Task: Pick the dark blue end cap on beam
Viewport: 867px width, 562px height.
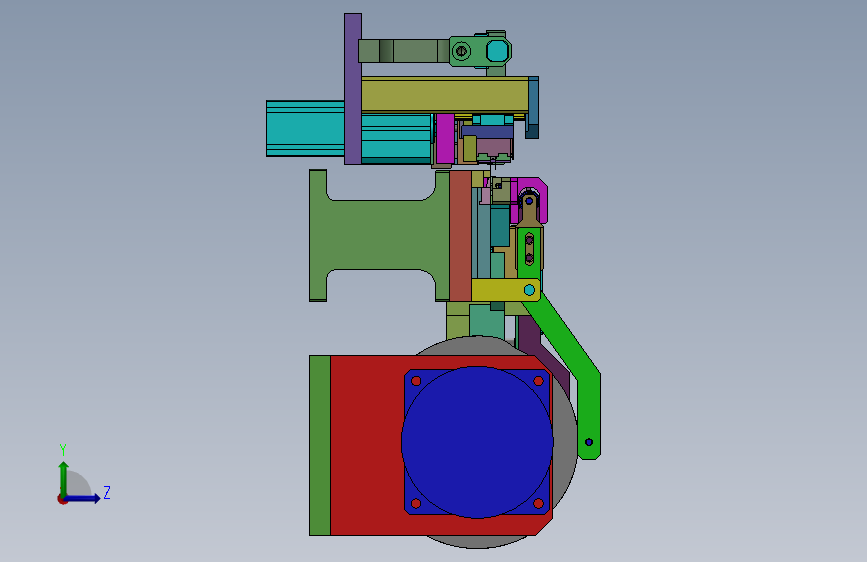Action: point(533,107)
